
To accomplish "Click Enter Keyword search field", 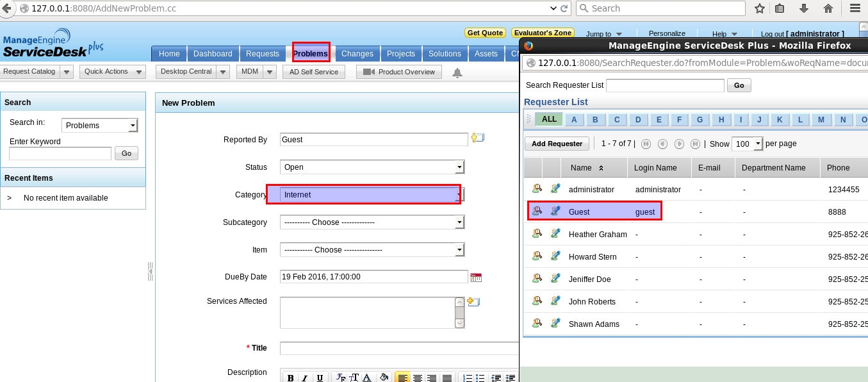I will coord(60,153).
